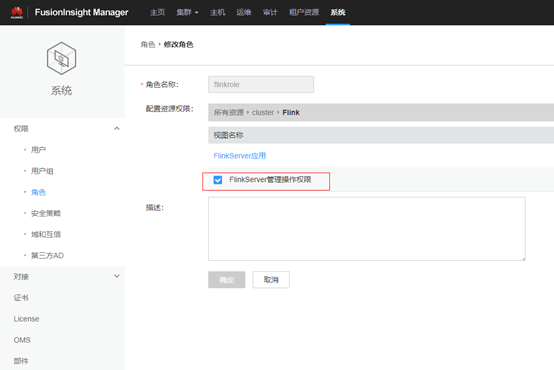Click the FusionInsight Manager title
The width and height of the screenshot is (554, 370).
coord(81,12)
